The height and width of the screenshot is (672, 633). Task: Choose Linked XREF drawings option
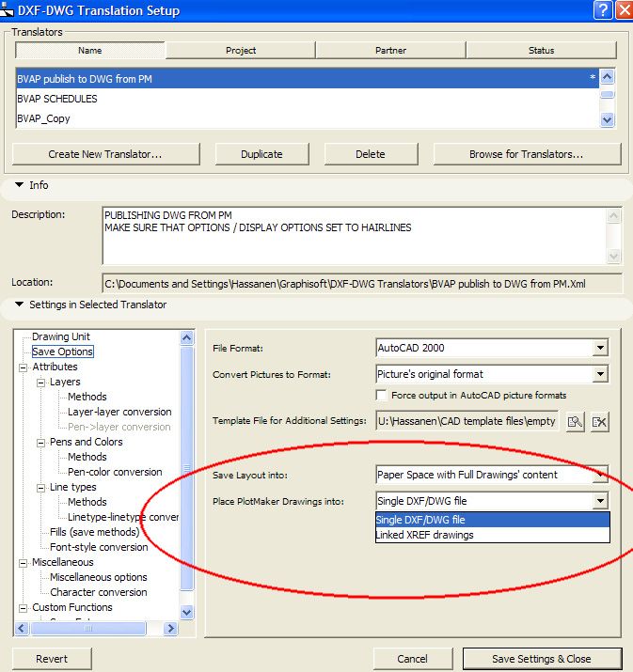pyautogui.click(x=492, y=535)
